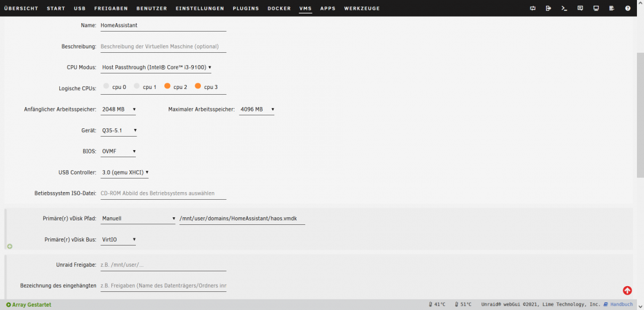Click the Logische CPUs label

click(x=78, y=88)
